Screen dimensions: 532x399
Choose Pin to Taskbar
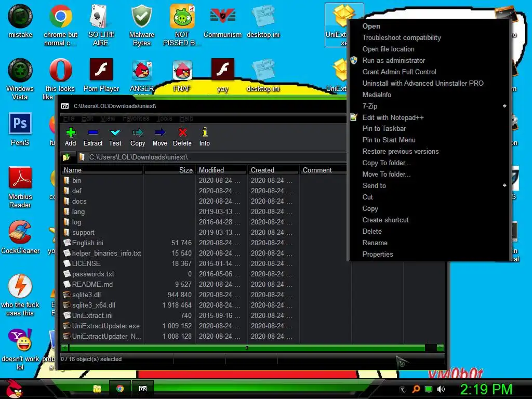tap(429, 129)
